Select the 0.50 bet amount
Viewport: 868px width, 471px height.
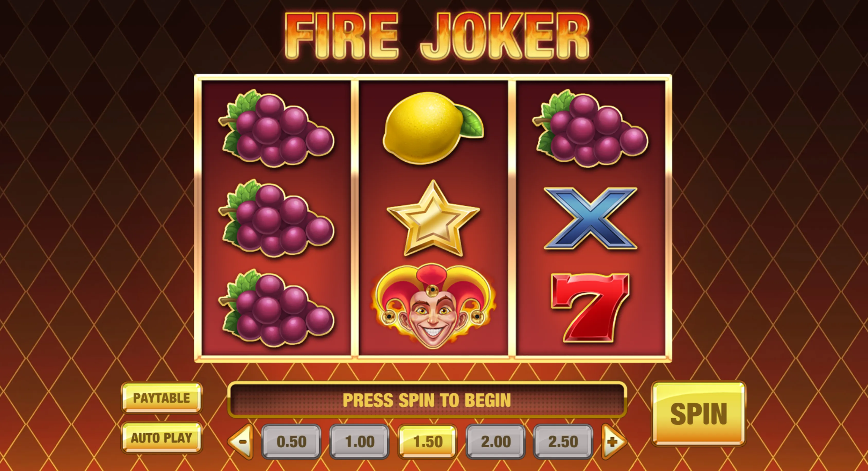tap(291, 442)
